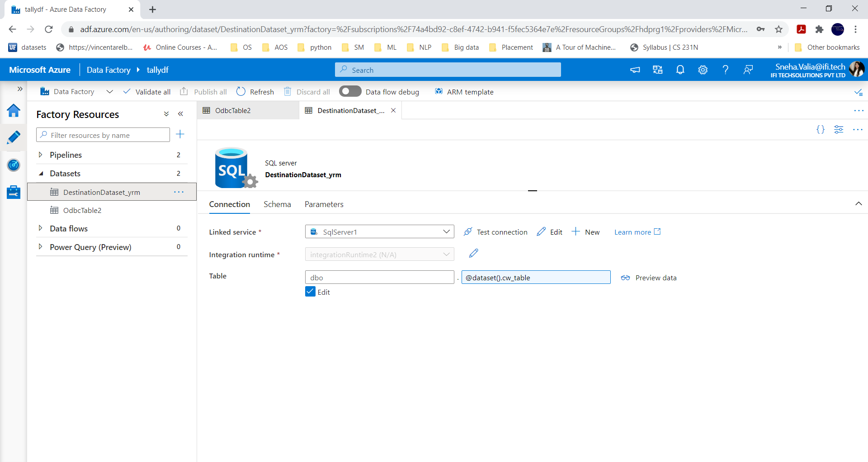
Task: Reload the browser page
Action: pos(49,29)
